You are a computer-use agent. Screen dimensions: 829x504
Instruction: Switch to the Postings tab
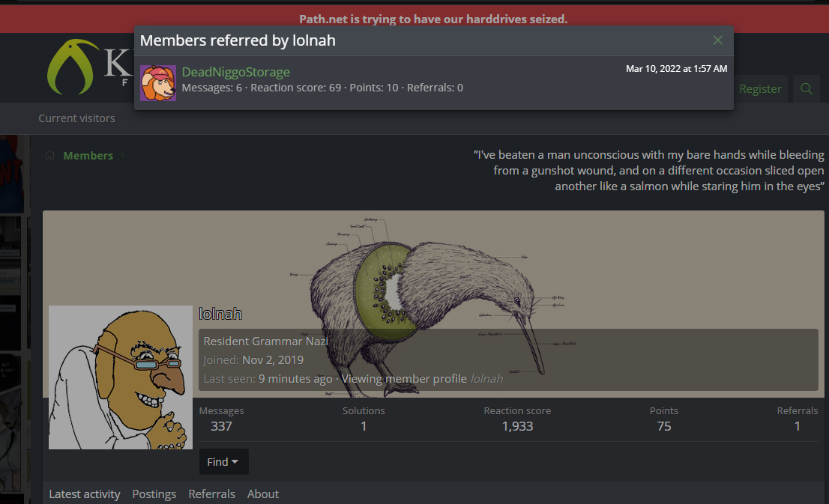pos(154,494)
